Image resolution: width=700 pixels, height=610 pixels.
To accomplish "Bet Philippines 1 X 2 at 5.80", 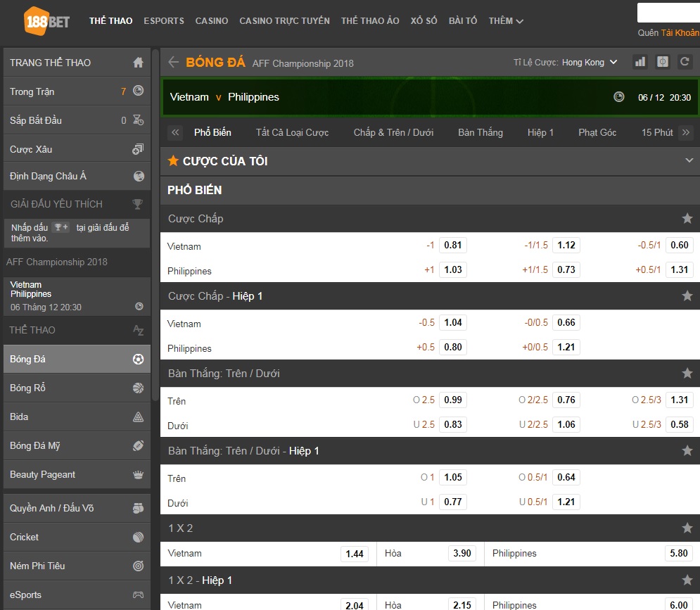I will click(x=679, y=554).
